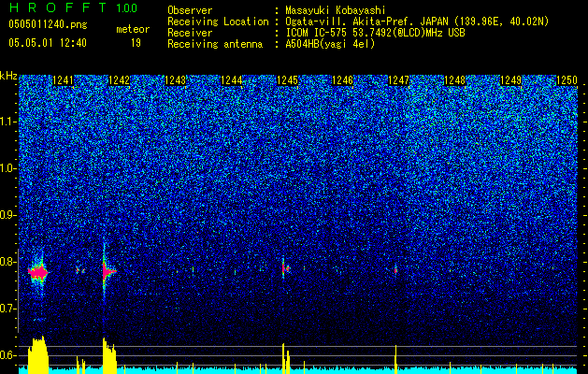
Task: Click the strong meteor echo at 1242
Action: click(x=108, y=271)
